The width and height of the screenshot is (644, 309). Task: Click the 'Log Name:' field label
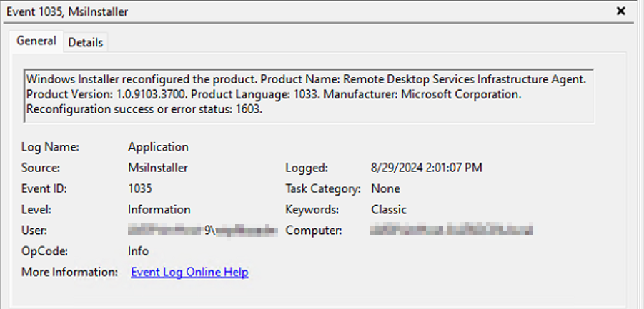point(49,147)
